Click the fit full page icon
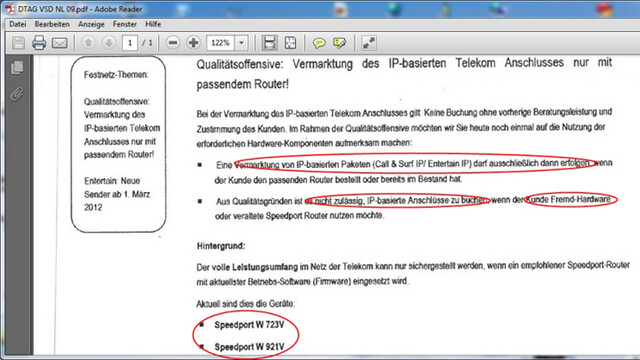Image resolution: width=640 pixels, height=360 pixels. (290, 43)
